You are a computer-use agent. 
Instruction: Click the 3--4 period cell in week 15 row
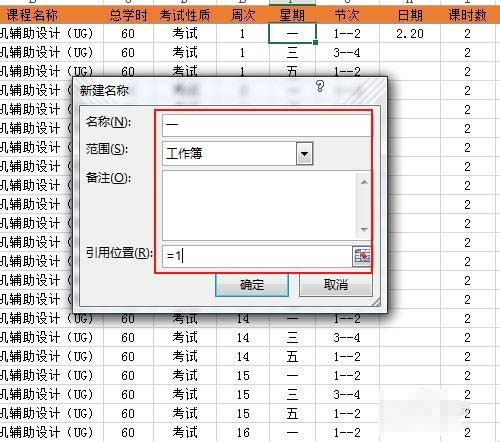[x=347, y=395]
